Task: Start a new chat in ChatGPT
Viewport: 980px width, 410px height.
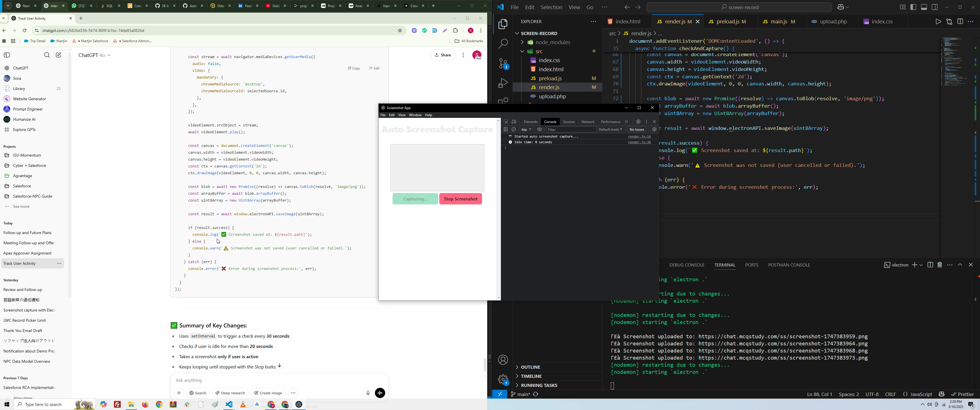Action: click(59, 55)
